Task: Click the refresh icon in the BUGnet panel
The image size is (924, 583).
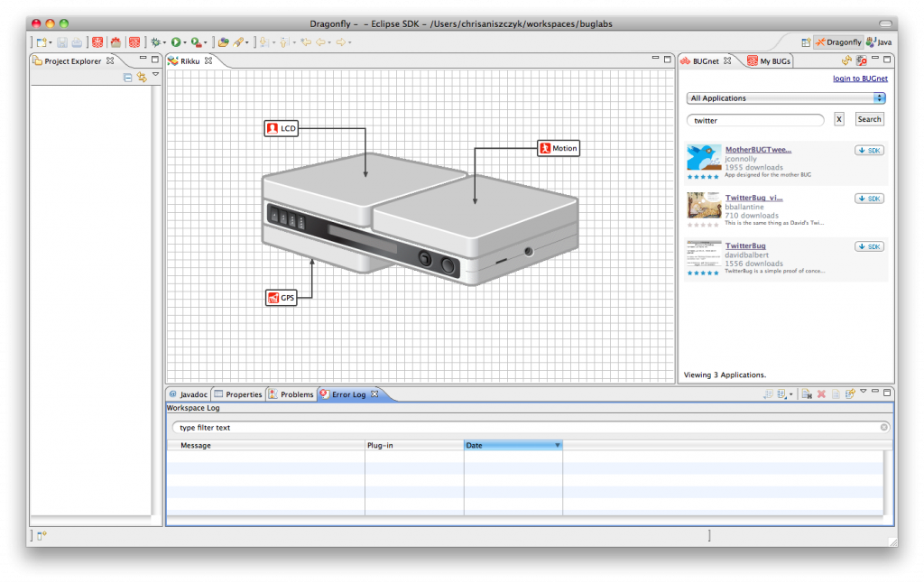Action: coord(846,60)
